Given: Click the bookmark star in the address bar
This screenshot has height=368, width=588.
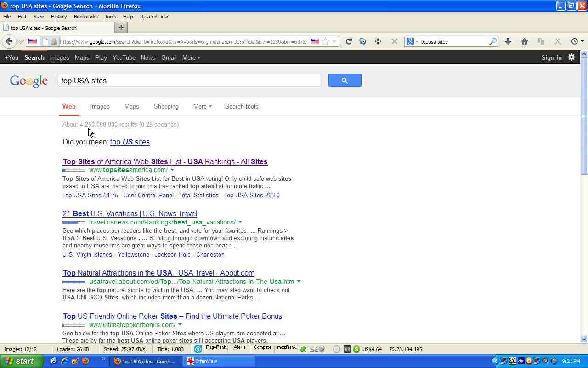Looking at the screenshot, I should coord(325,41).
